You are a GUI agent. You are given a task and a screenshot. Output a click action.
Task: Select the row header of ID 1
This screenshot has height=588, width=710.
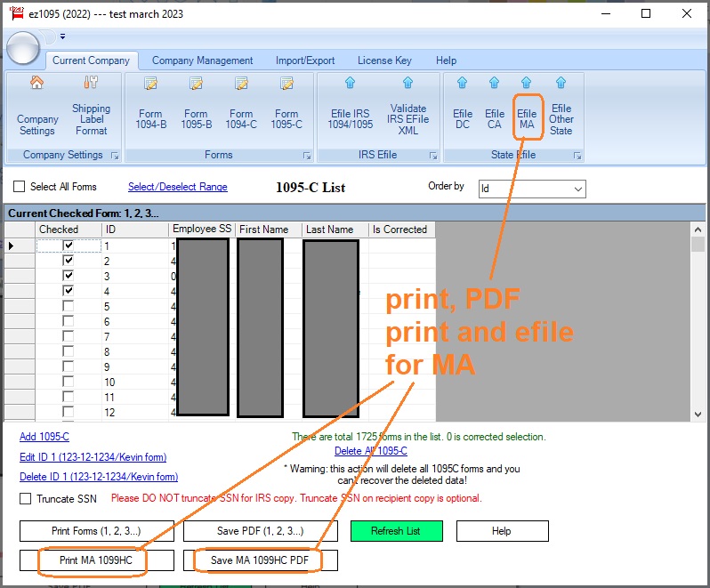20,246
